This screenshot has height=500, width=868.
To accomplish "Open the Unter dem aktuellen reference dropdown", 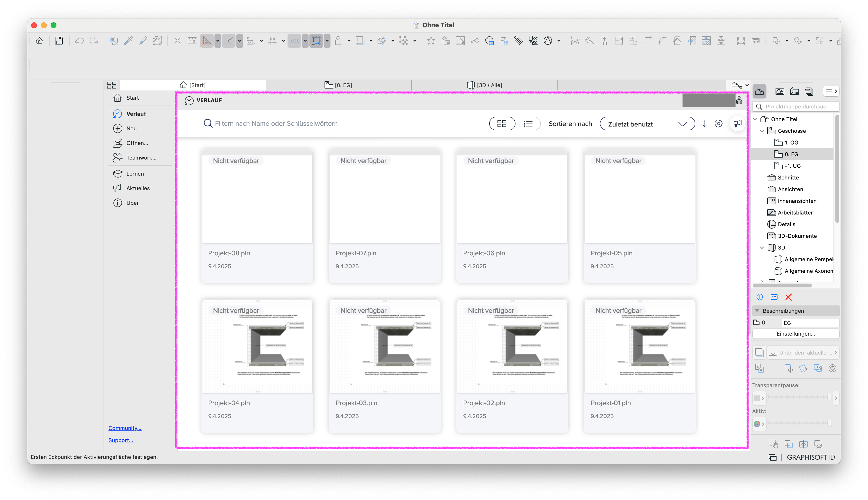I will pos(803,352).
